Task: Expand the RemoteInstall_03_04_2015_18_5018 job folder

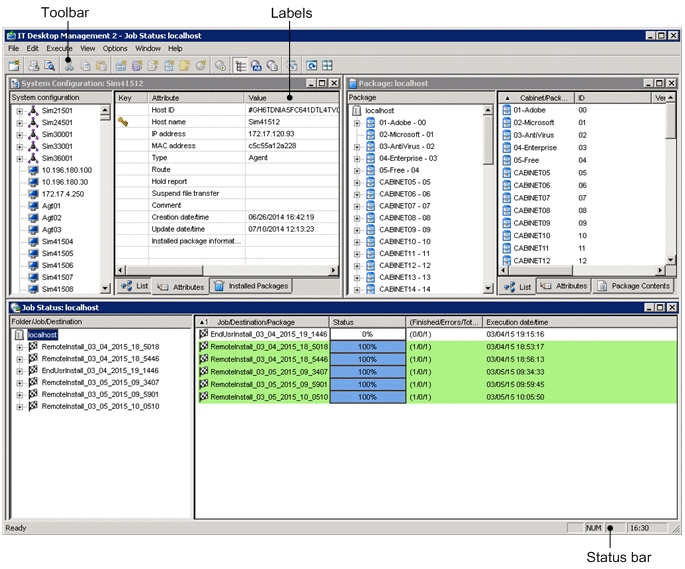Action: (x=19, y=347)
